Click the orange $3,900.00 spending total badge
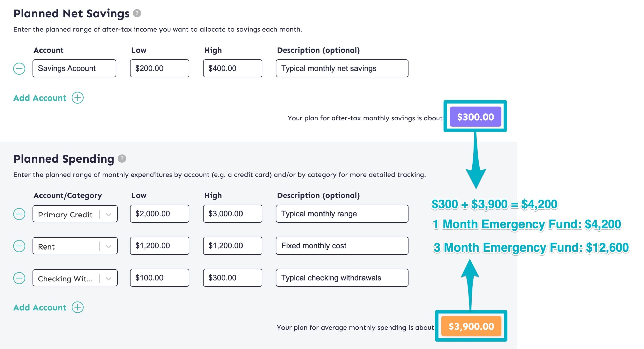This screenshot has height=349, width=644. 471,326
